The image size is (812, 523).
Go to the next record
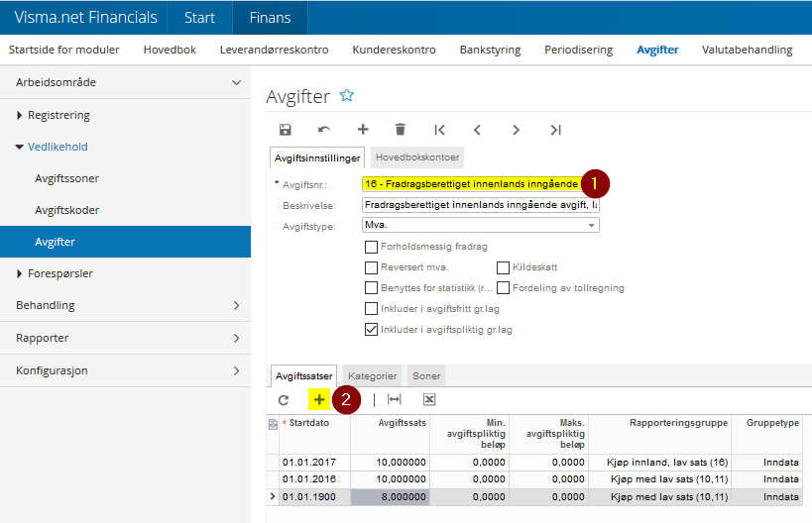click(516, 130)
